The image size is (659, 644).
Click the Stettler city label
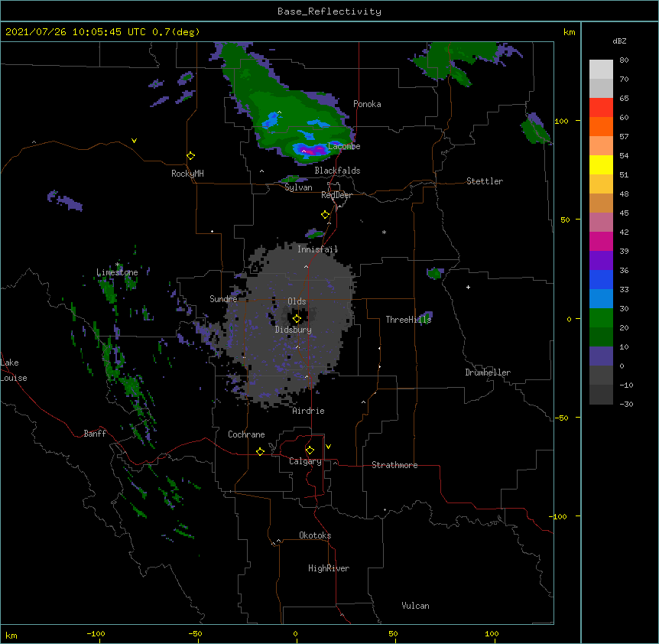485,181
